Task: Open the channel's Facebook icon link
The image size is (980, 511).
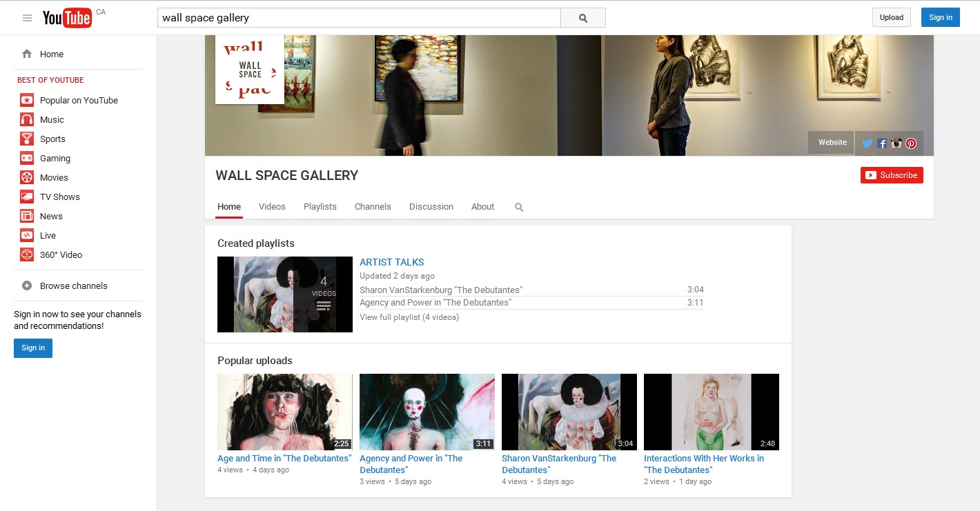Action: 882,143
